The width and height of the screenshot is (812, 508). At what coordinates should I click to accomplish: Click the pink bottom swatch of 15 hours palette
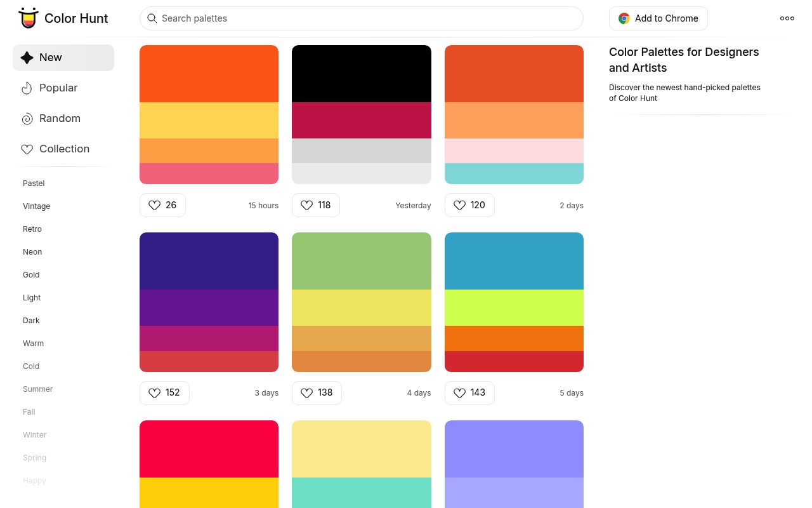click(x=209, y=173)
